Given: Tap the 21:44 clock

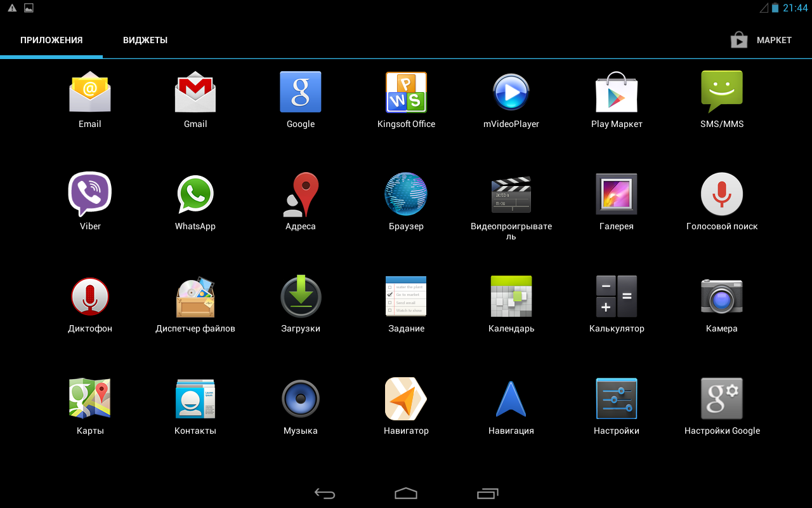Looking at the screenshot, I should click(x=796, y=8).
